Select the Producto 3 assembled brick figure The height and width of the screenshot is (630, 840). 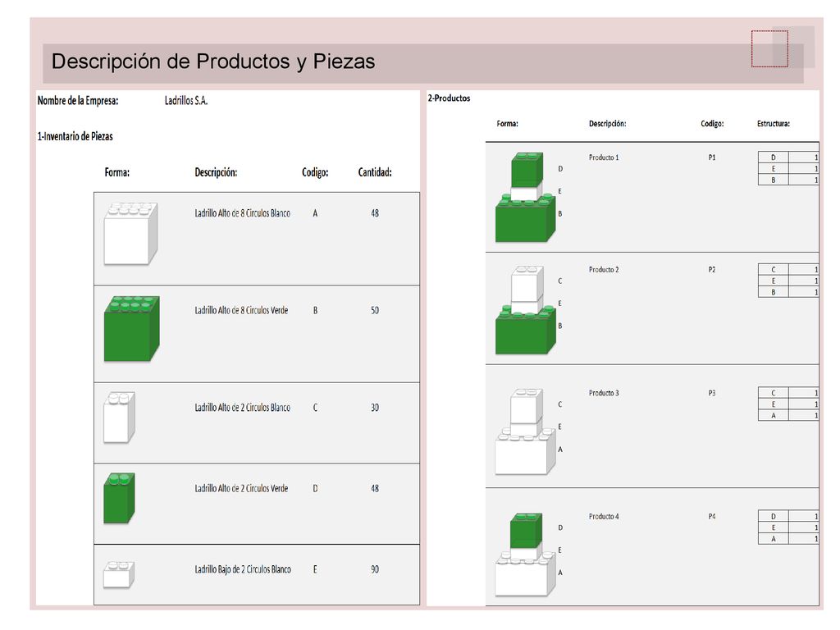click(x=526, y=431)
